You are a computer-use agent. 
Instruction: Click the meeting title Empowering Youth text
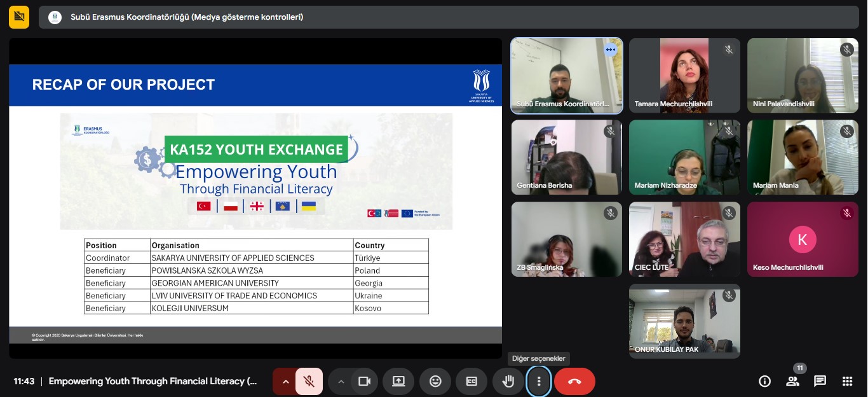(x=153, y=381)
